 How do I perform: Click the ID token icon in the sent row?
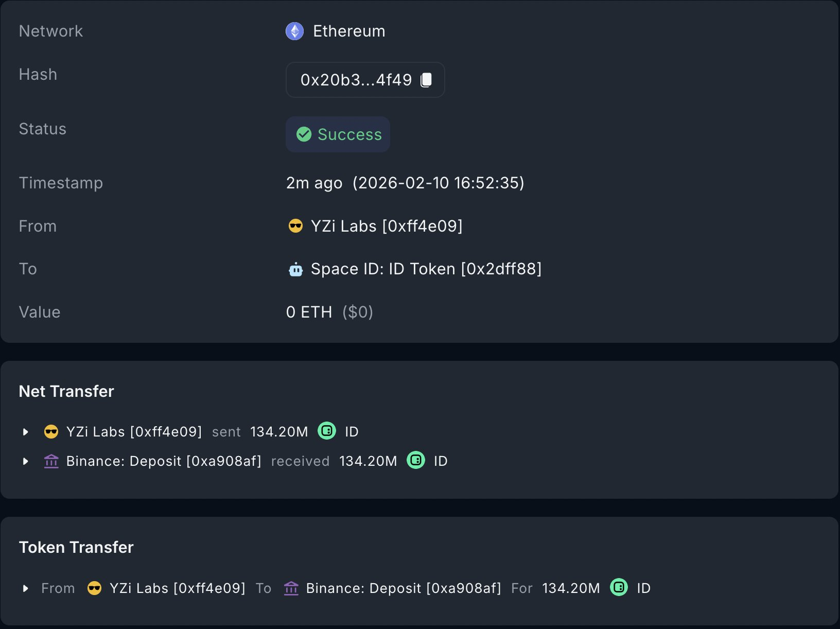coord(327,431)
